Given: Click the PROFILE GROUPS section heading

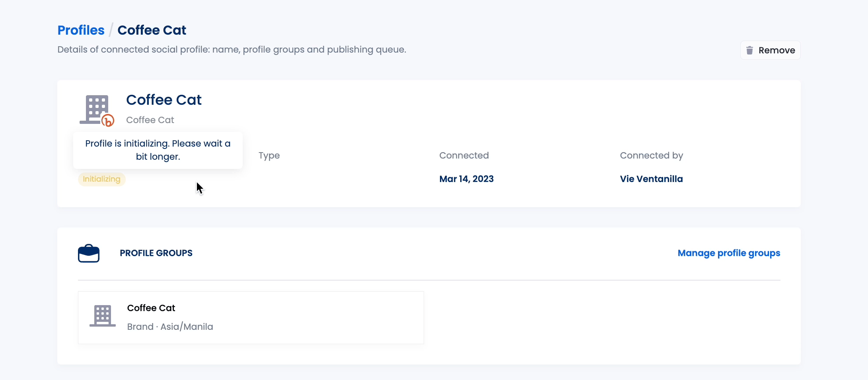Looking at the screenshot, I should pyautogui.click(x=156, y=253).
